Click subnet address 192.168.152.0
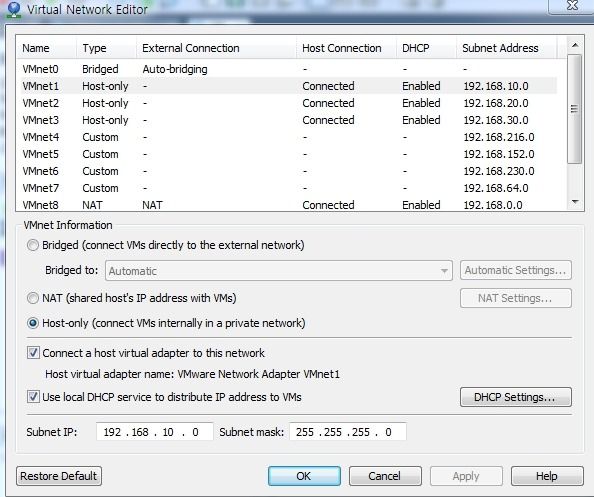The height and width of the screenshot is (497, 594). [x=499, y=154]
